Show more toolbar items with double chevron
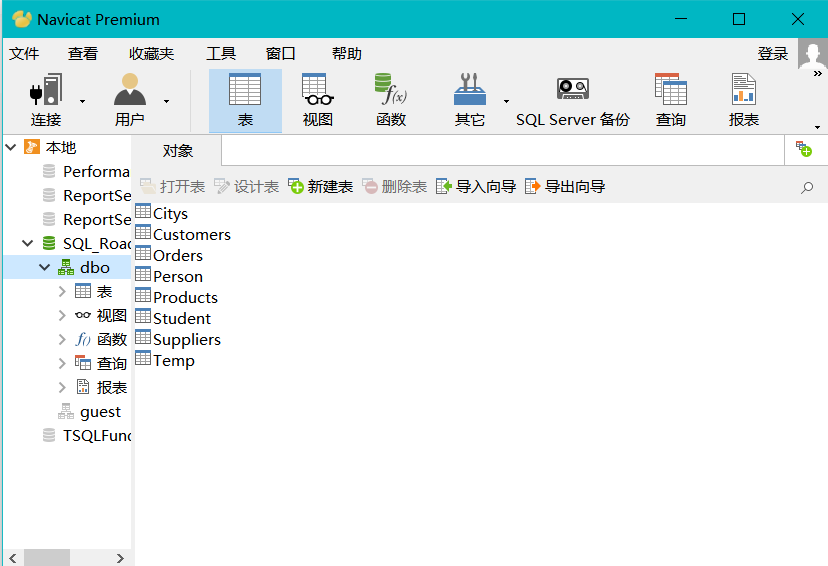Screen dimensions: 828x566 (x=817, y=73)
